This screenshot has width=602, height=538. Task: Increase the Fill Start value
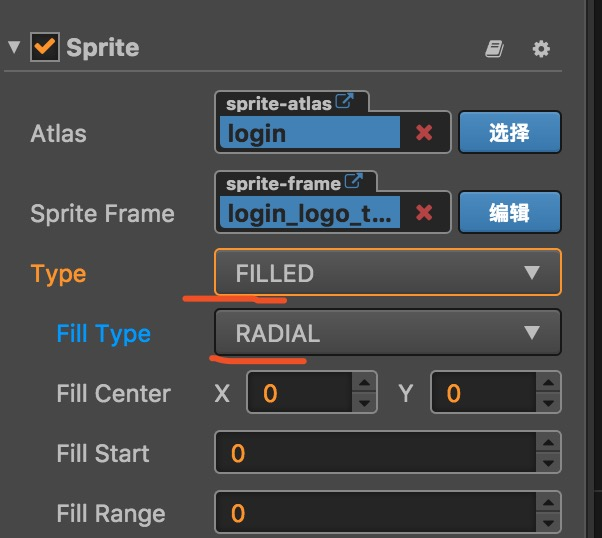coord(548,444)
